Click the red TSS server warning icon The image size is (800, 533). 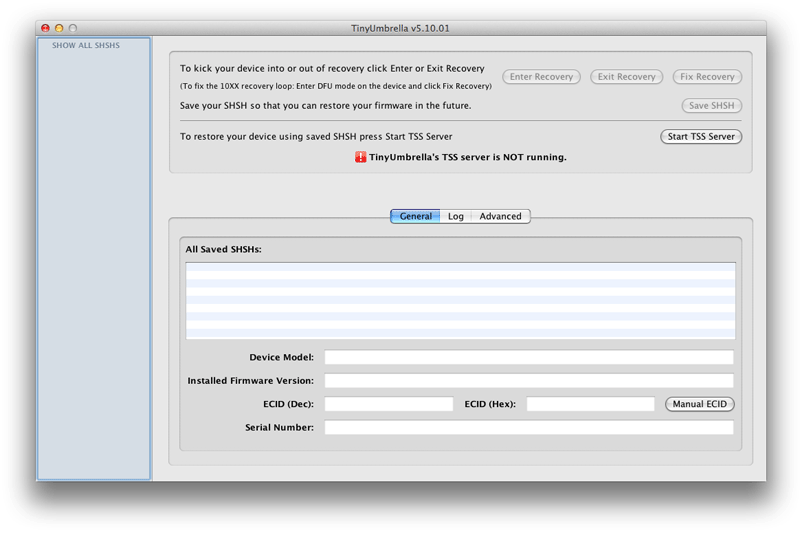(360, 157)
